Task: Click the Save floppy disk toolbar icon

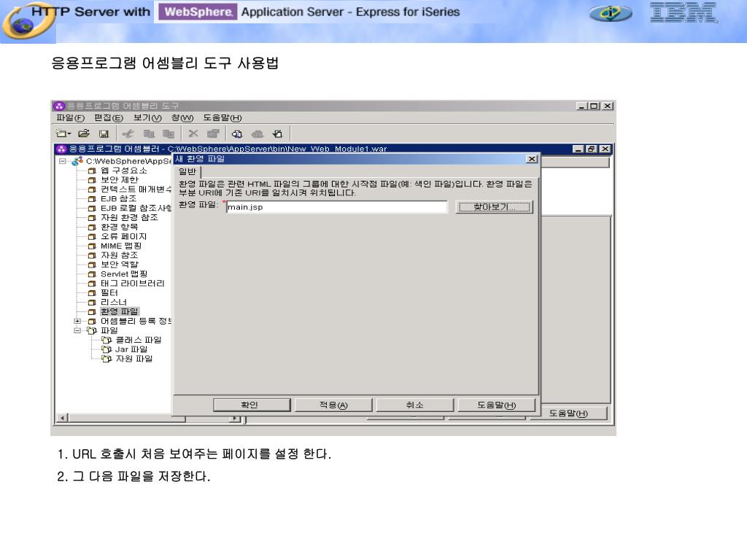Action: point(104,134)
